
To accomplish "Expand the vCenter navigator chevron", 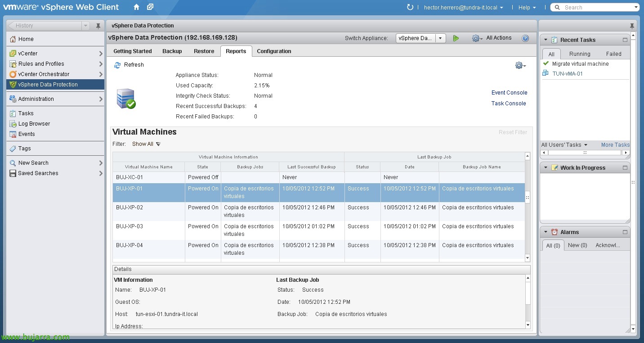I will pos(101,54).
